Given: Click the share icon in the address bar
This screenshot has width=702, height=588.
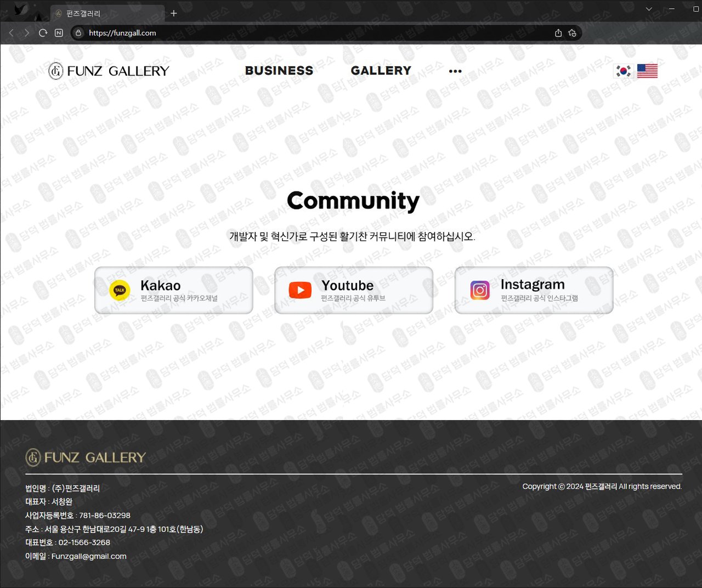Looking at the screenshot, I should coord(558,33).
